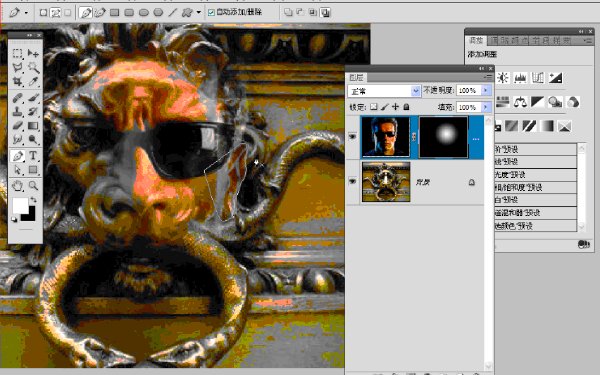Add a Gradient Map adjustment
Image resolution: width=600 pixels, height=375 pixels.
(x=547, y=126)
